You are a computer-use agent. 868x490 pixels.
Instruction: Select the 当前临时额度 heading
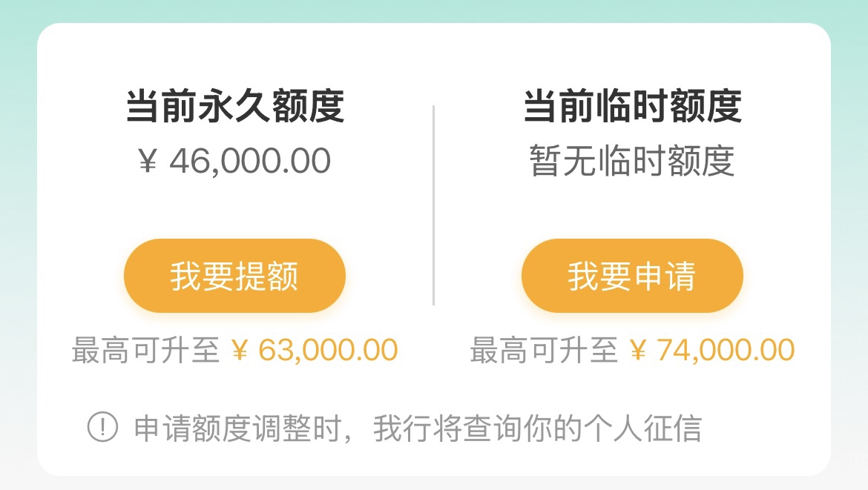[x=632, y=105]
